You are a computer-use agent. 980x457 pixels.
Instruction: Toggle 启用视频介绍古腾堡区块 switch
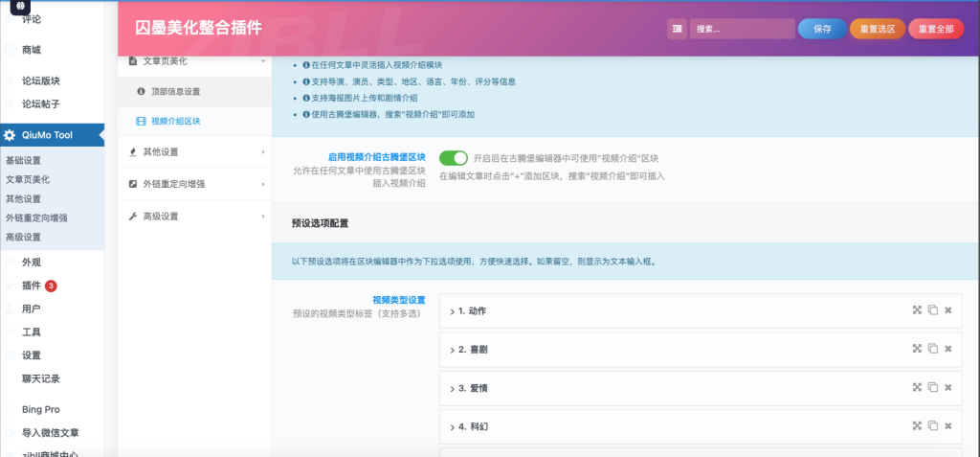pos(453,158)
